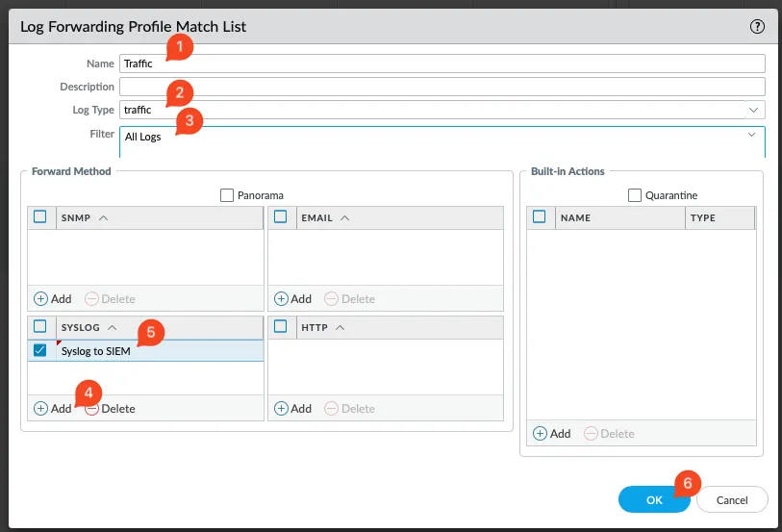Enable the Panorama checkbox

click(x=227, y=195)
